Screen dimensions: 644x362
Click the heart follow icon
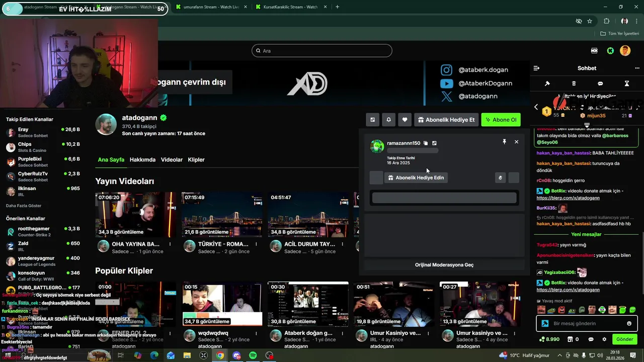[405, 120]
